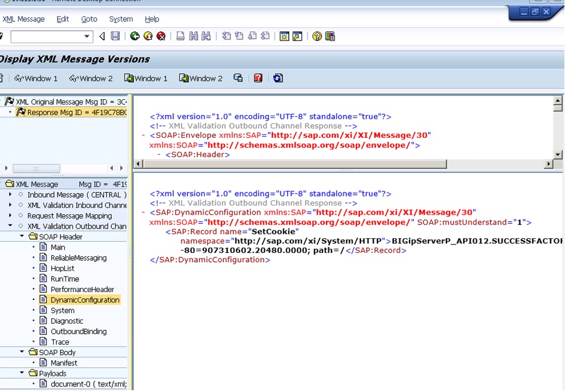Collapse the XML Validation Outbound Channel node
Image resolution: width=565 pixels, height=392 pixels.
tap(10, 226)
